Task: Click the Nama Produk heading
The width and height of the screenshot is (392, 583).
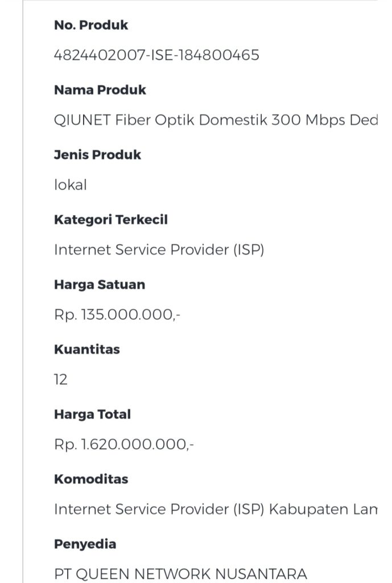Action: pos(100,90)
